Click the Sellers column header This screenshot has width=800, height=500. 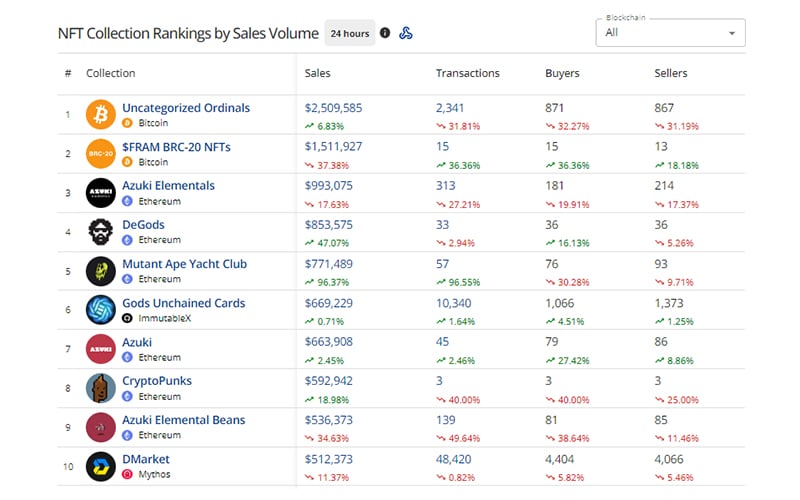point(671,73)
